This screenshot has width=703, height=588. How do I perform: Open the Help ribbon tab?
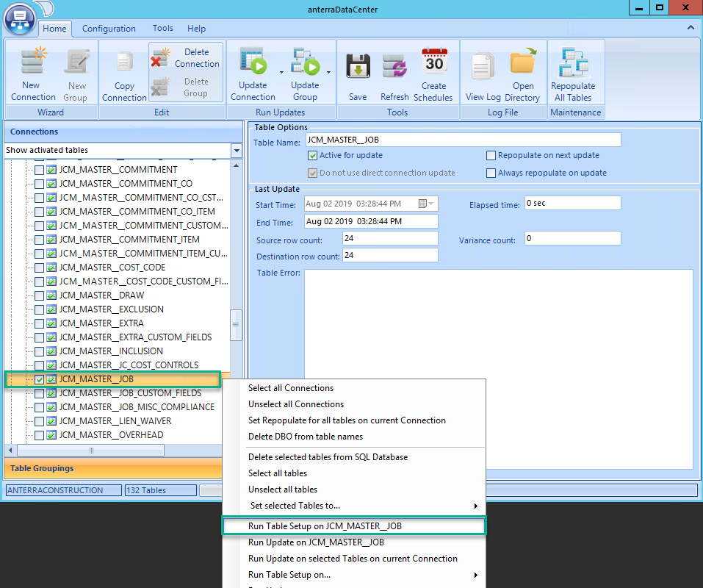196,28
